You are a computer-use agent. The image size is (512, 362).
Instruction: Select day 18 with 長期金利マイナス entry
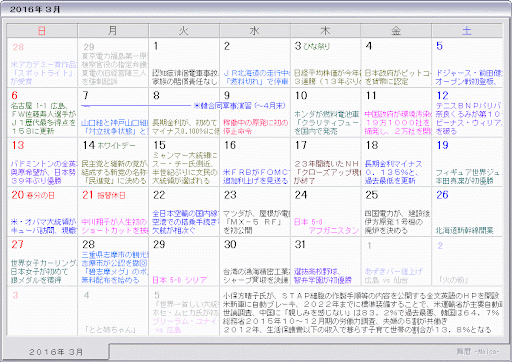pyautogui.click(x=396, y=162)
